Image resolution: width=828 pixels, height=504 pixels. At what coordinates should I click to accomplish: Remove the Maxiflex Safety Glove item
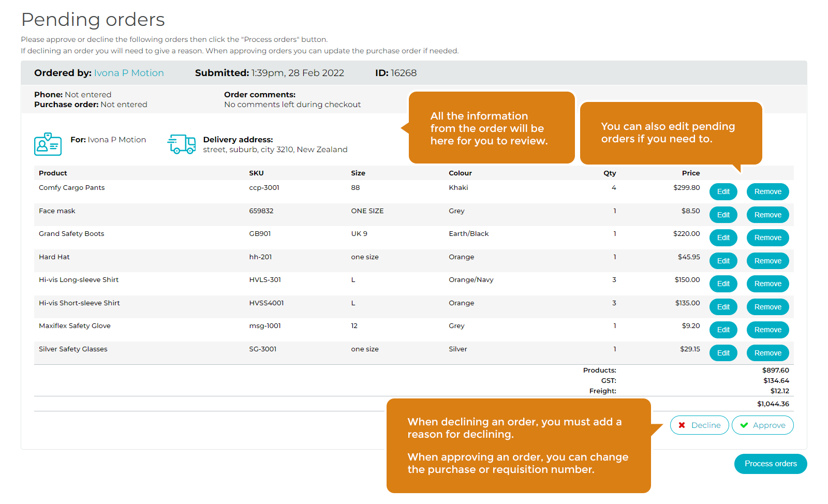point(767,330)
